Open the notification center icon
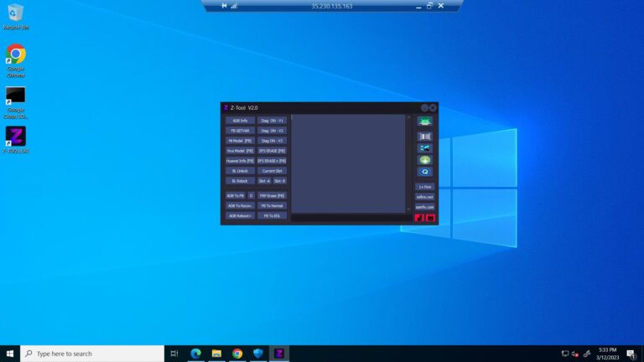The image size is (644, 362). click(x=631, y=354)
